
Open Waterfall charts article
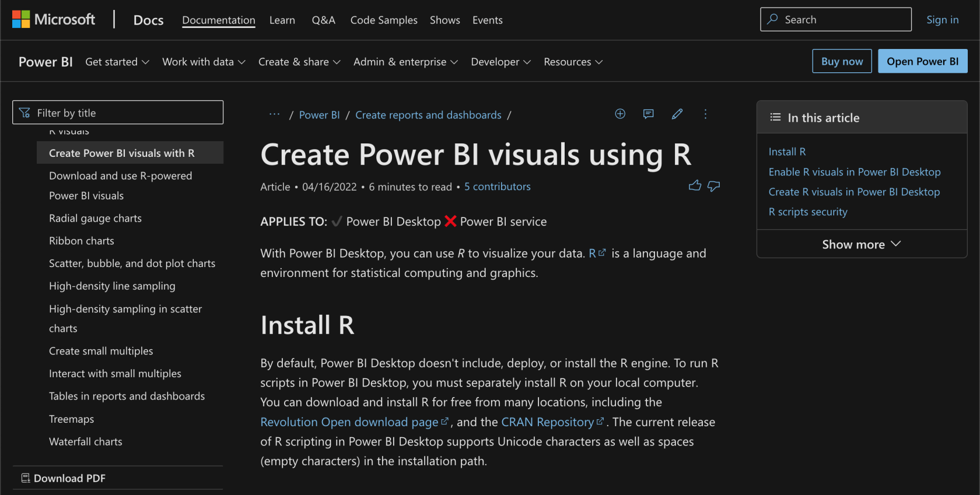(86, 442)
